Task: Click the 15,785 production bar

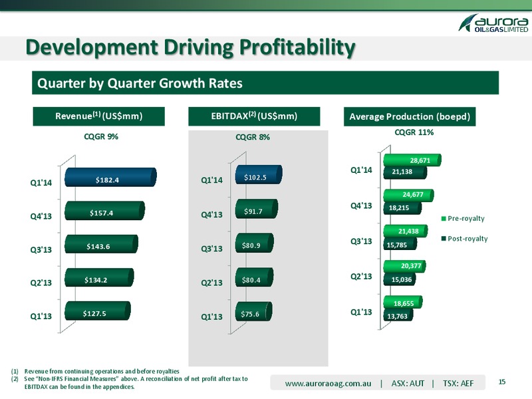Action: [400, 243]
